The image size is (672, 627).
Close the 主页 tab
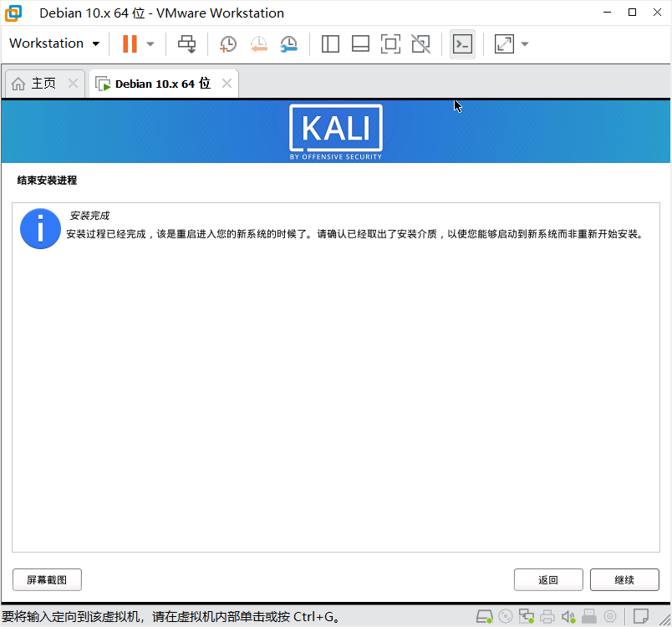click(74, 83)
